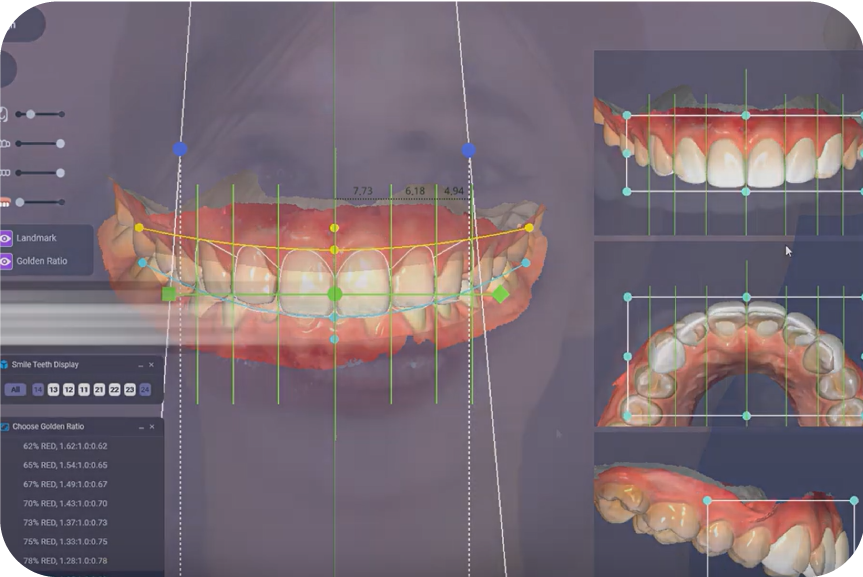
Task: Select 62% RED, 1.62:1.0:0.62 ratio
Action: pos(65,446)
